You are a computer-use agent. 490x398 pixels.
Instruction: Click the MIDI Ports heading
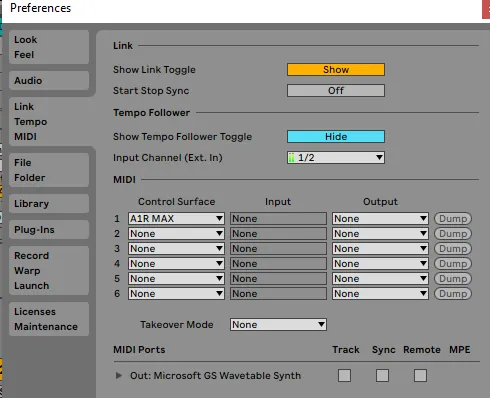[x=139, y=349]
